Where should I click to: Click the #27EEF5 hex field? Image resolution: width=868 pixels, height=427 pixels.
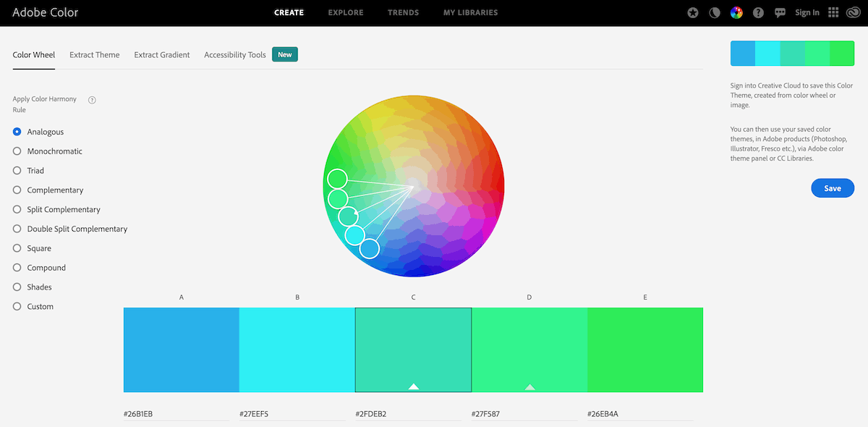(x=292, y=415)
